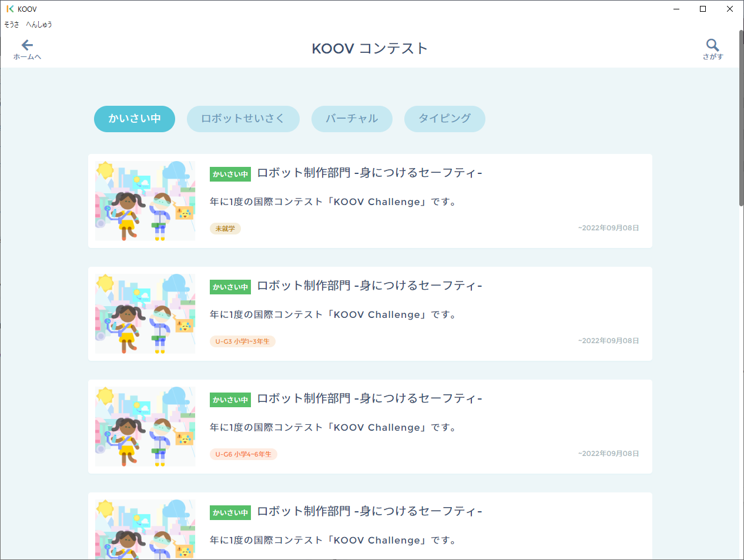Switch to the タイピング tab

pos(445,119)
